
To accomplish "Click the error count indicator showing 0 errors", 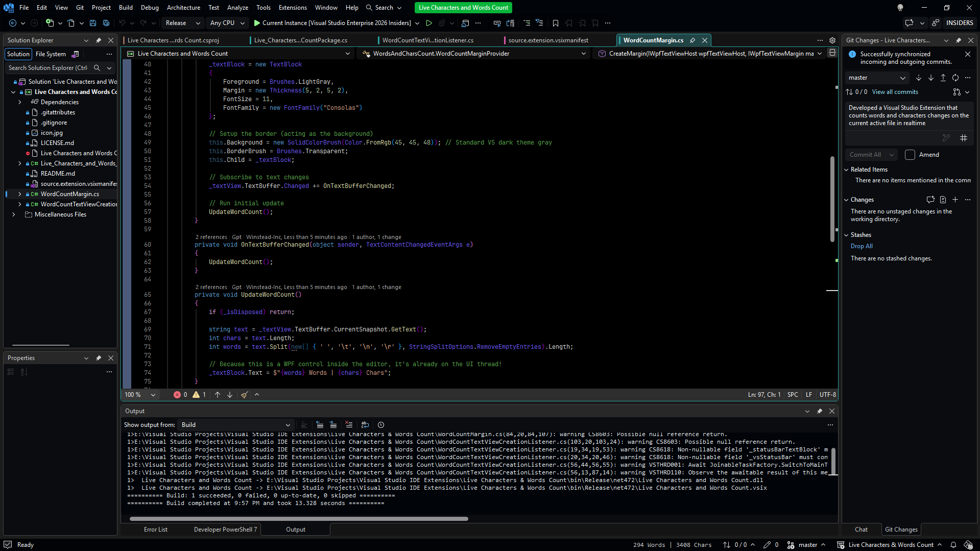I will click(x=180, y=395).
